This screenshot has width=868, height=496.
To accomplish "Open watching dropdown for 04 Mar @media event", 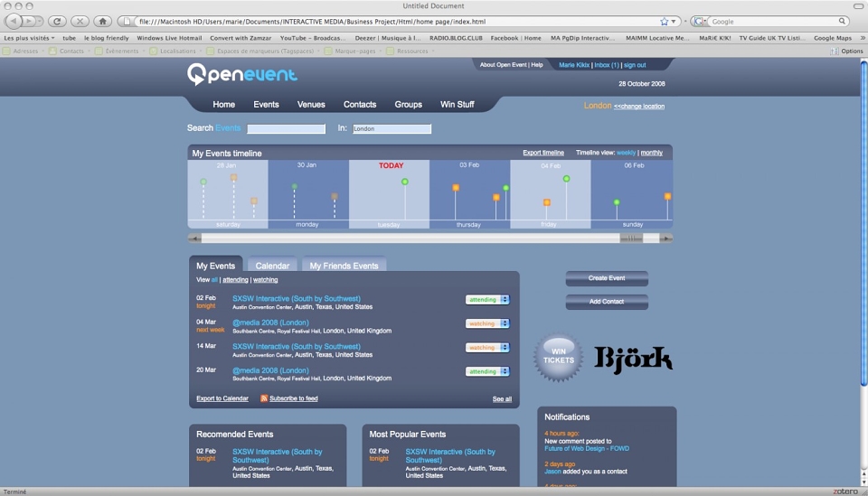I will click(x=487, y=323).
